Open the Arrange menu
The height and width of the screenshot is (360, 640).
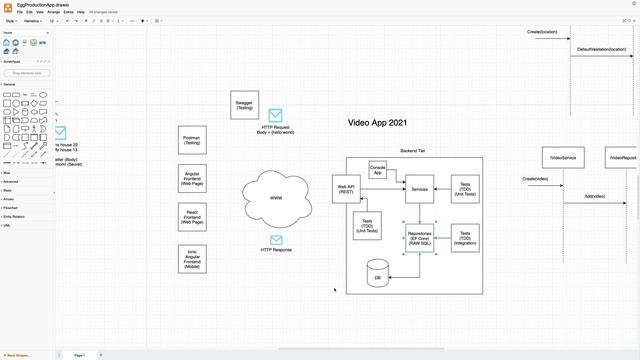coord(53,12)
